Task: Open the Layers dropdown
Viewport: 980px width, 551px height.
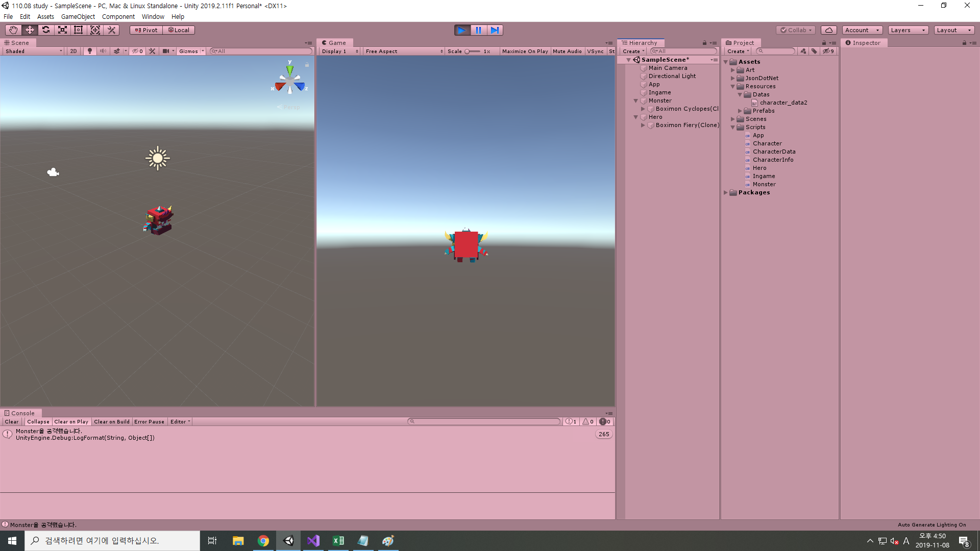Action: [908, 30]
